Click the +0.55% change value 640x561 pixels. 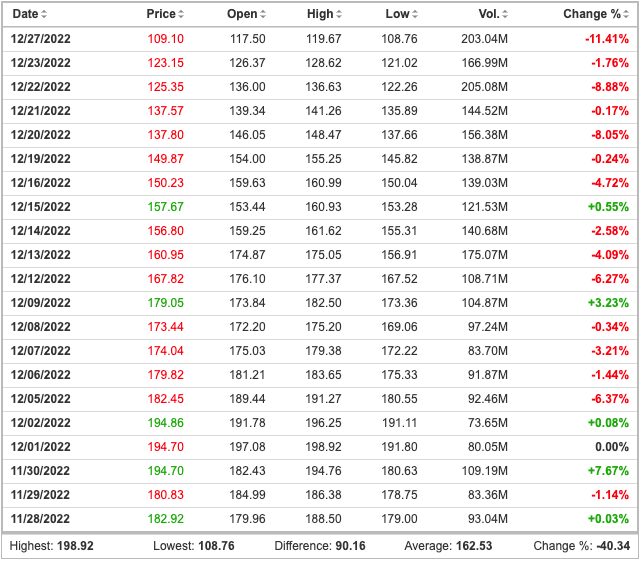point(608,207)
